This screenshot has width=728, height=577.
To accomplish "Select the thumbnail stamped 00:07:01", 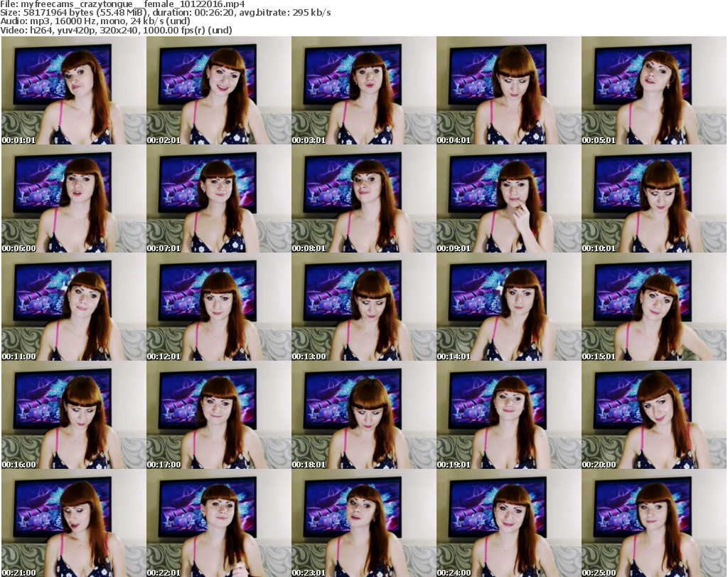I will click(x=219, y=198).
